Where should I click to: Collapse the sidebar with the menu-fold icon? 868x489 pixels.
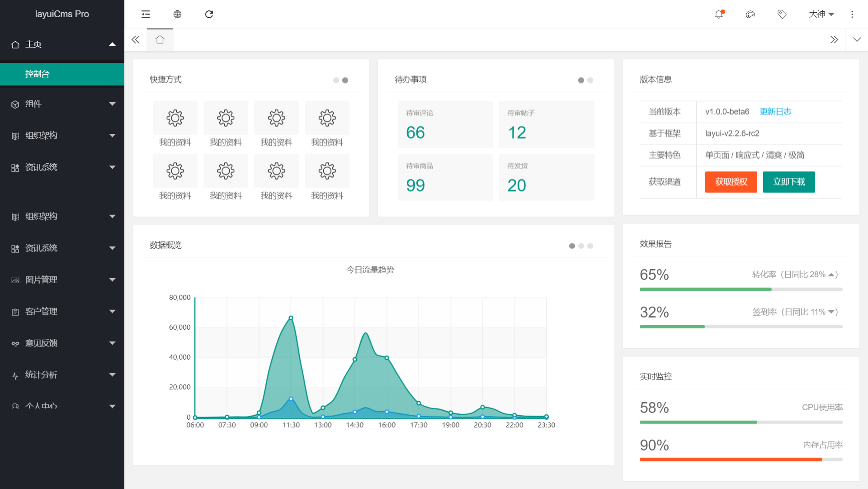146,14
